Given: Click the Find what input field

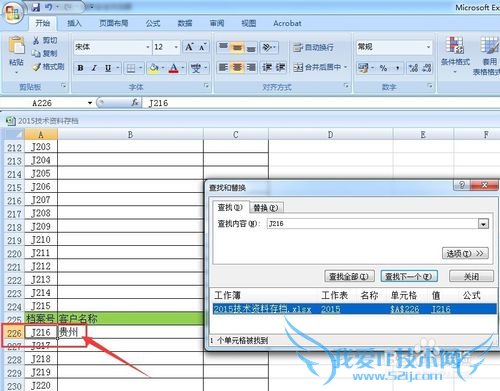Looking at the screenshot, I should pos(372,224).
